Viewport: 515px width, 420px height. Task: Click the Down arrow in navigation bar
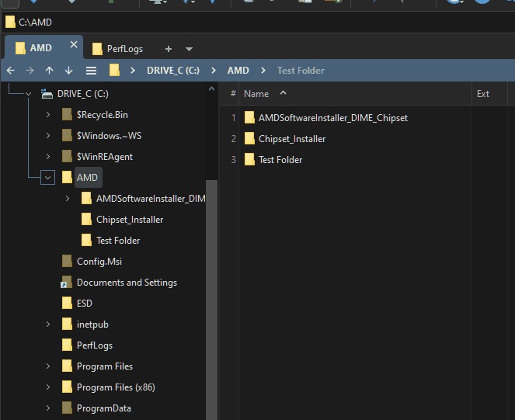coord(69,71)
